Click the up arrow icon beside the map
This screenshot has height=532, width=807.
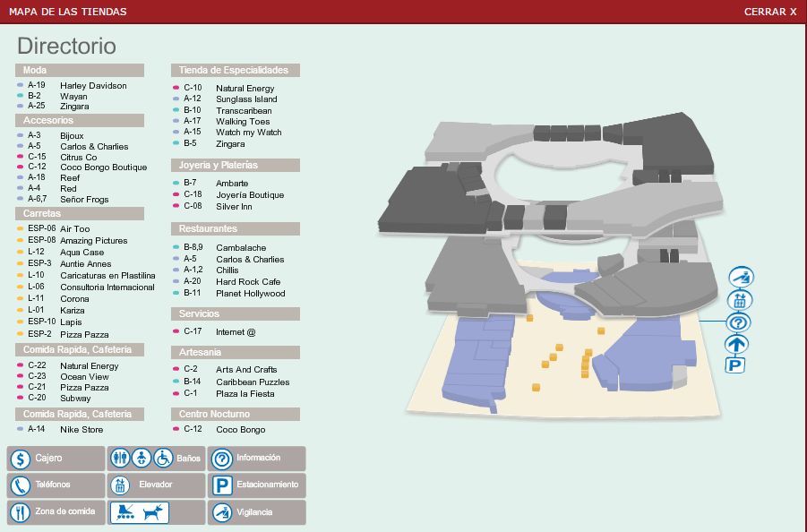tap(737, 344)
